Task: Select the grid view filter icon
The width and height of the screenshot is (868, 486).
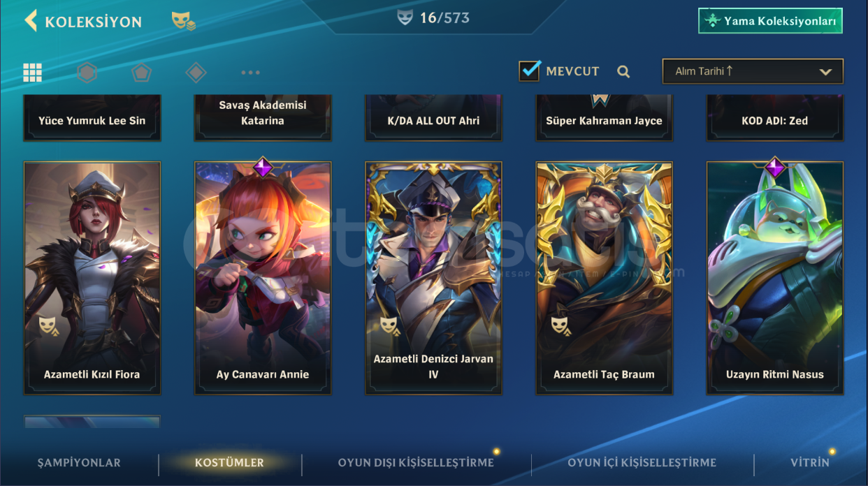Action: pos(32,72)
